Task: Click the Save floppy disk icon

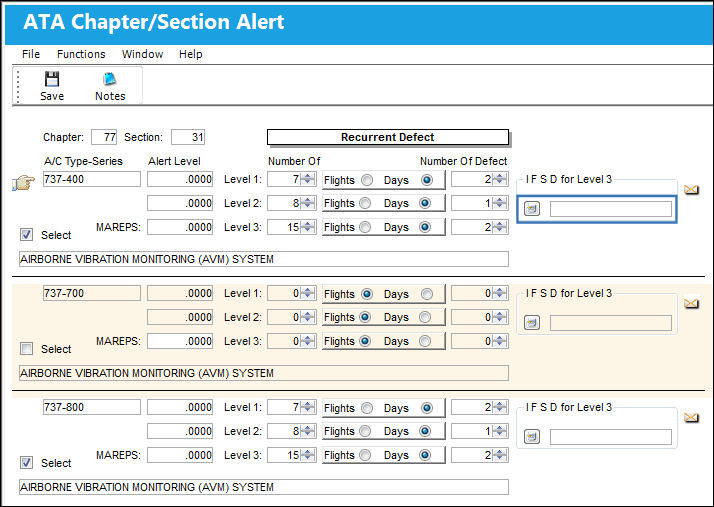Action: tap(51, 79)
